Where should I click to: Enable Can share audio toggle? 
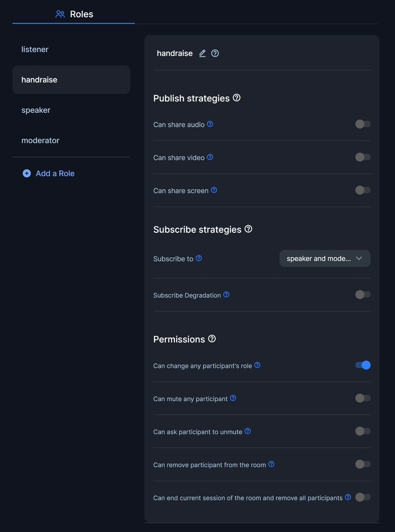tap(363, 124)
